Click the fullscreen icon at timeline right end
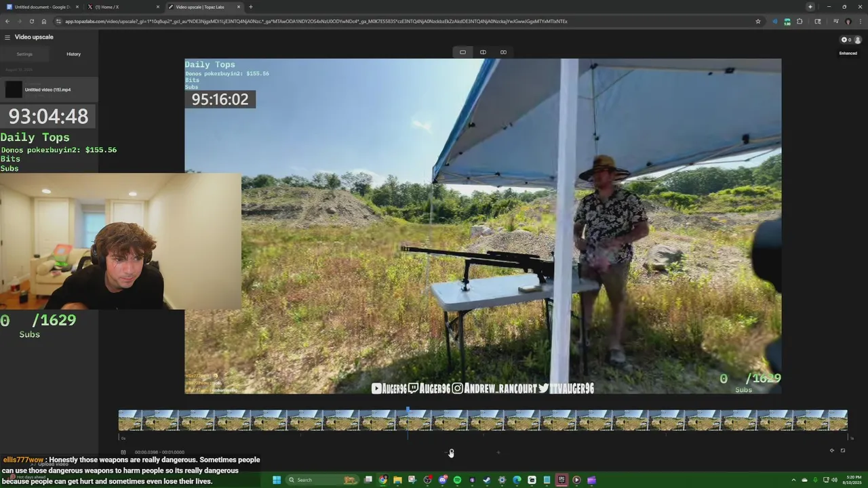The image size is (868, 488). pyautogui.click(x=843, y=451)
